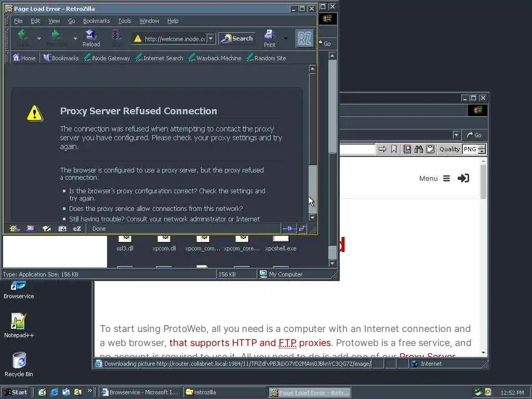
Task: Open the Random Site bookmark
Action: click(x=267, y=58)
